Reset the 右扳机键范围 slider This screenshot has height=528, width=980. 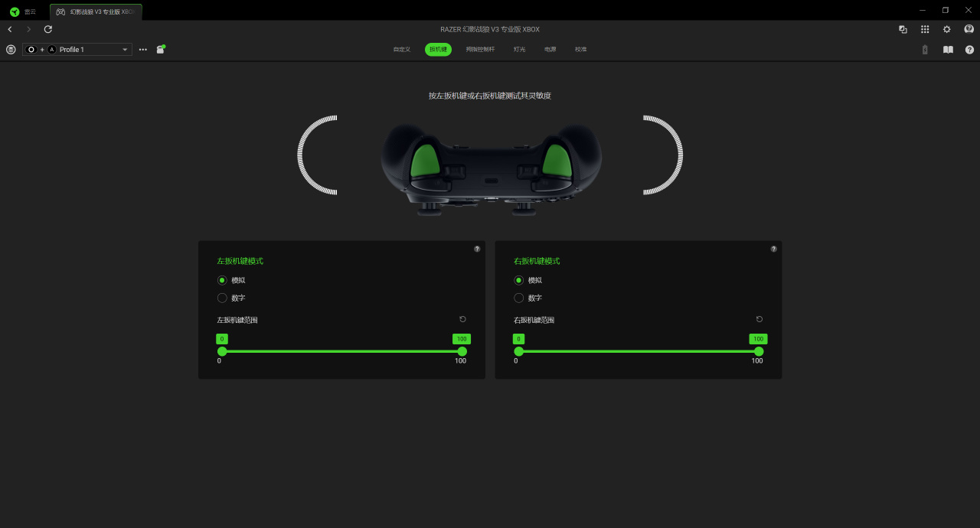[759, 319]
